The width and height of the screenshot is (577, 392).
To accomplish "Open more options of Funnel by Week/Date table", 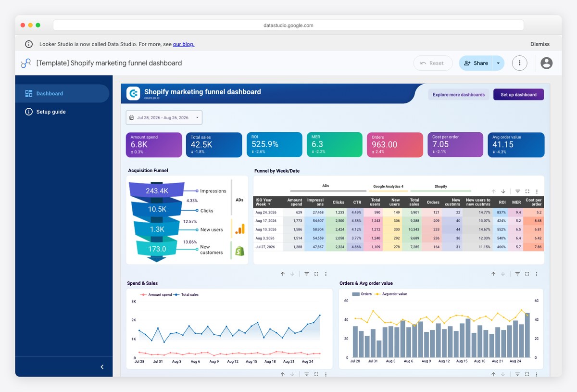I will pos(537,191).
